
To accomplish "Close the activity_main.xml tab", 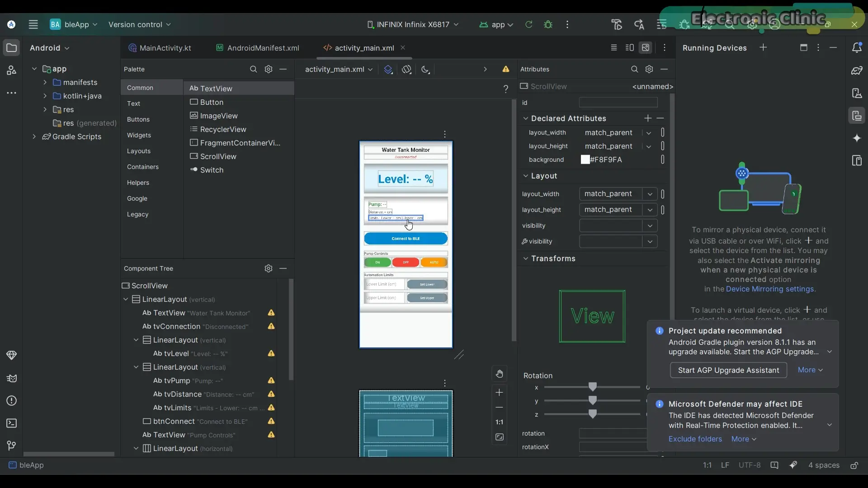I will [x=403, y=47].
